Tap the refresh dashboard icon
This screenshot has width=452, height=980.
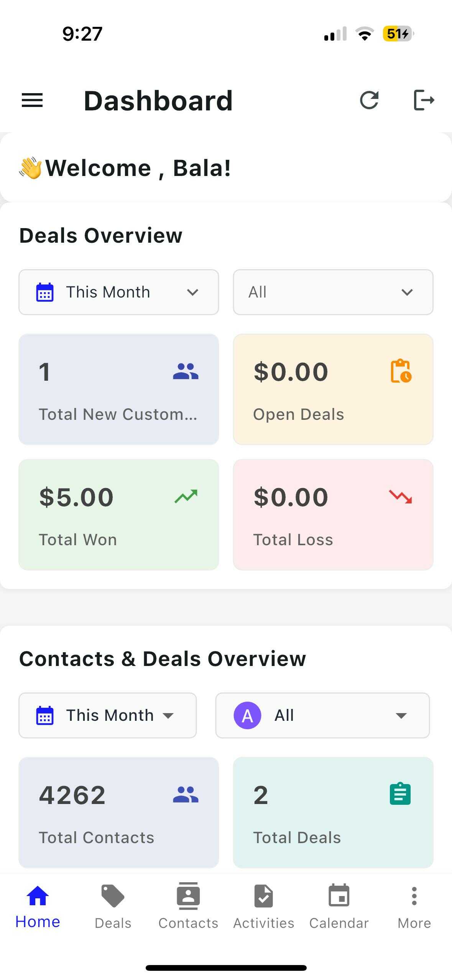(369, 100)
